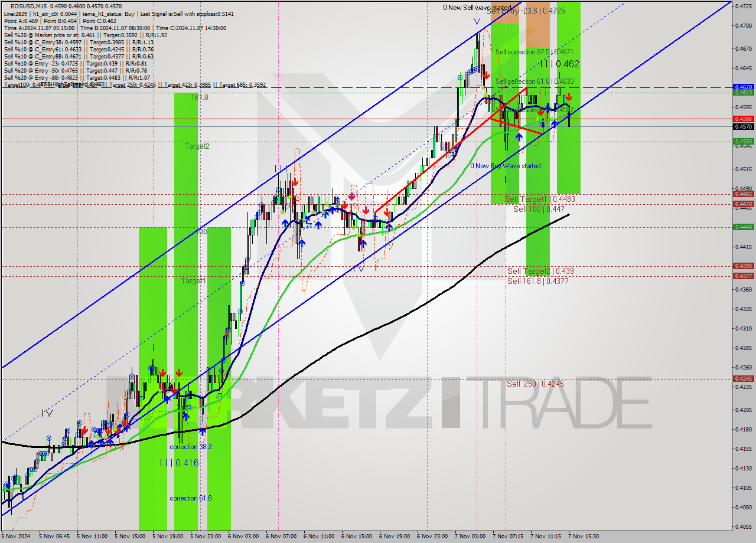The height and width of the screenshot is (543, 756).
Task: Click 'Target 250: 0.4245' text in target row
Action: 136,85
